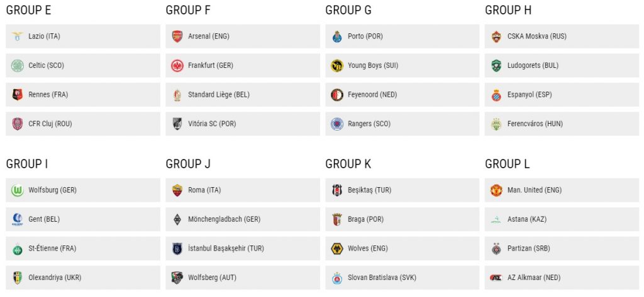
Task: Click the Wolfsburg logo icon
Action: [17, 190]
